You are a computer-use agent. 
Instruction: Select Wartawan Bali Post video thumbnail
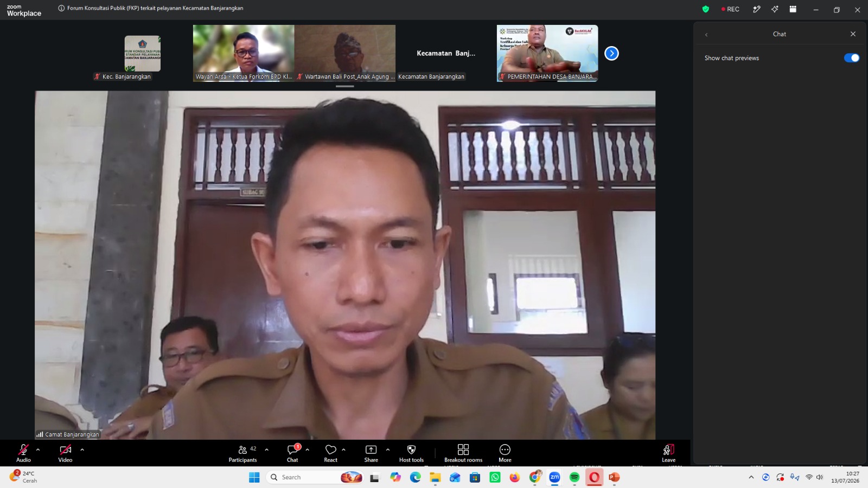click(345, 53)
